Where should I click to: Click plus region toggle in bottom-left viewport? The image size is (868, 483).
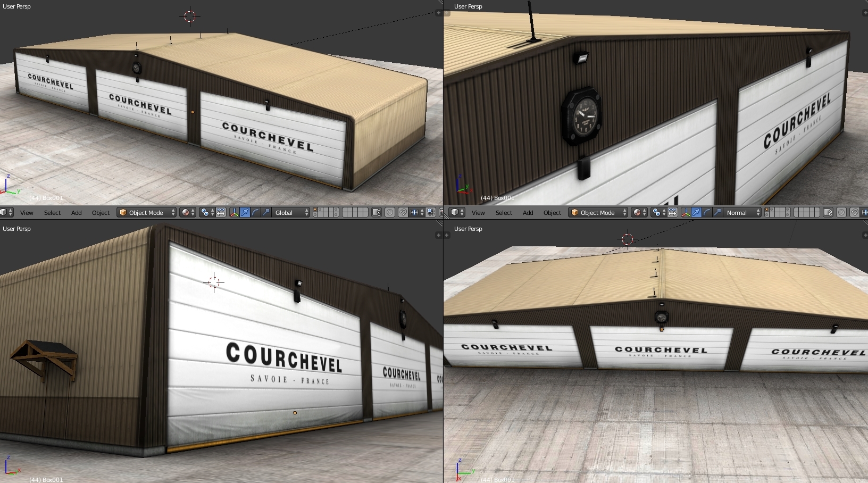439,235
